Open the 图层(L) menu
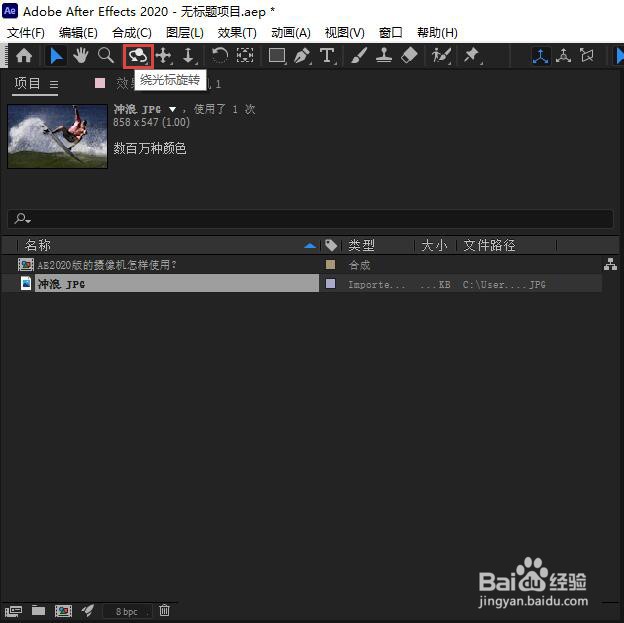 pyautogui.click(x=185, y=33)
